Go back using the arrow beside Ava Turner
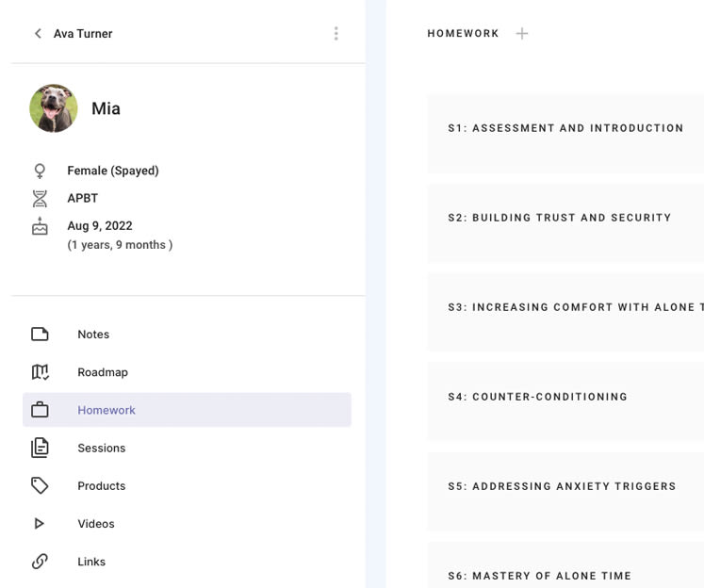This screenshot has width=704, height=588. click(x=38, y=34)
